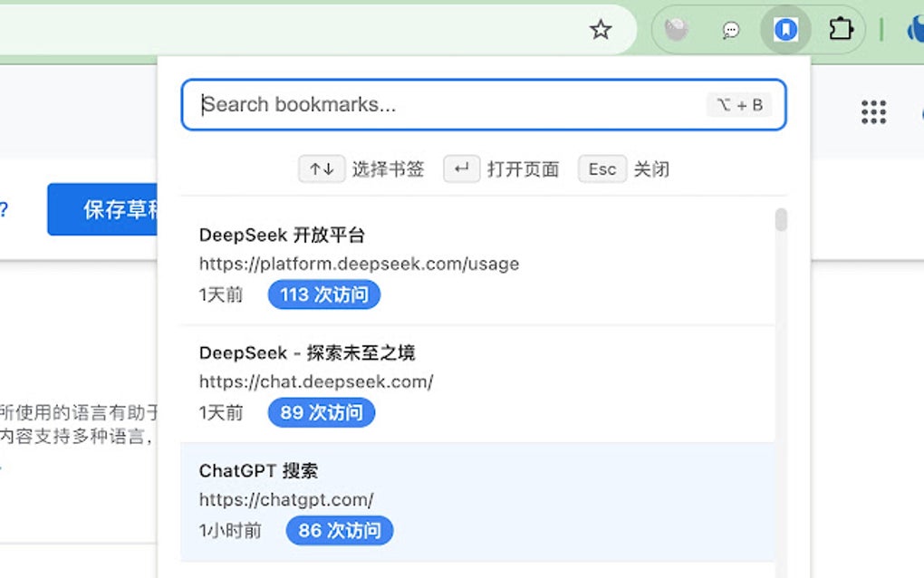
Task: Click the bookmark list scrollbar thumb
Action: [781, 220]
